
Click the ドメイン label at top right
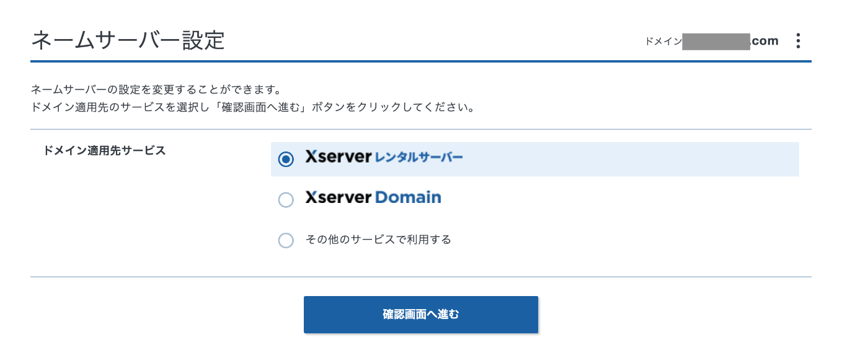[x=663, y=42]
